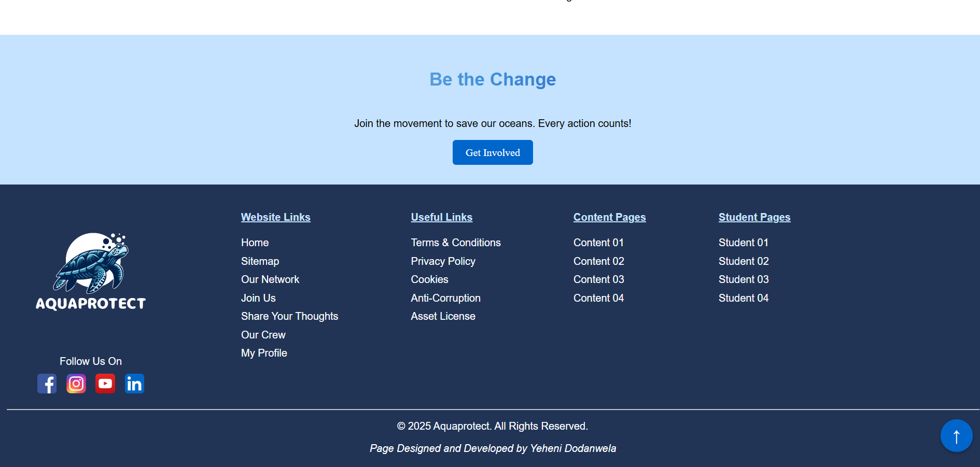Open the Asset License page
The image size is (980, 467).
click(443, 316)
